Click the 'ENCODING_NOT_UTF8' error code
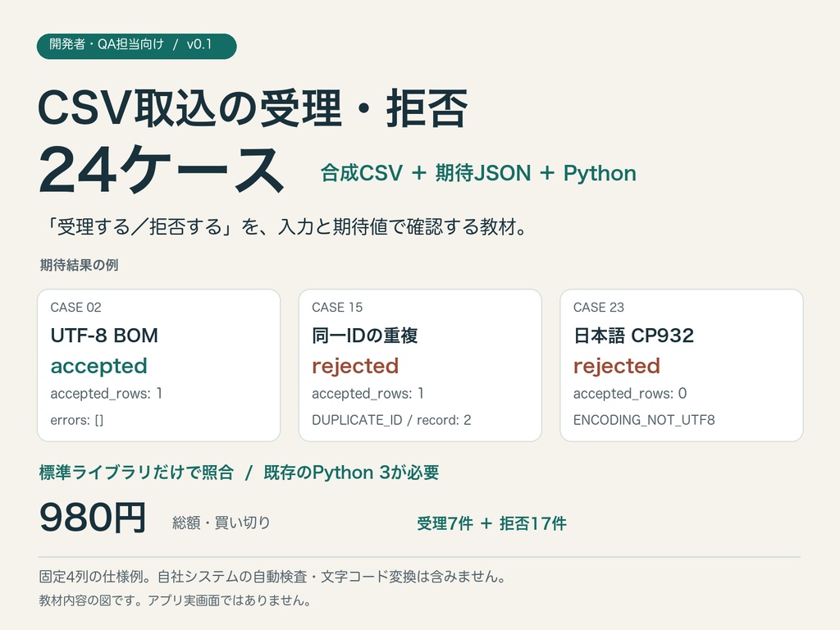840x630 pixels. [x=644, y=420]
